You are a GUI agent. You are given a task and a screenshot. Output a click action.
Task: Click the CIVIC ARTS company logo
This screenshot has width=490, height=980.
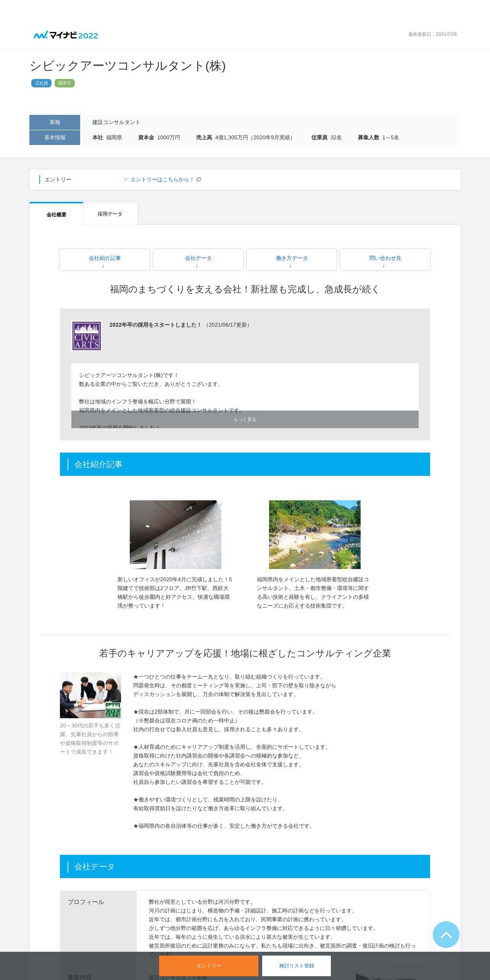87,336
